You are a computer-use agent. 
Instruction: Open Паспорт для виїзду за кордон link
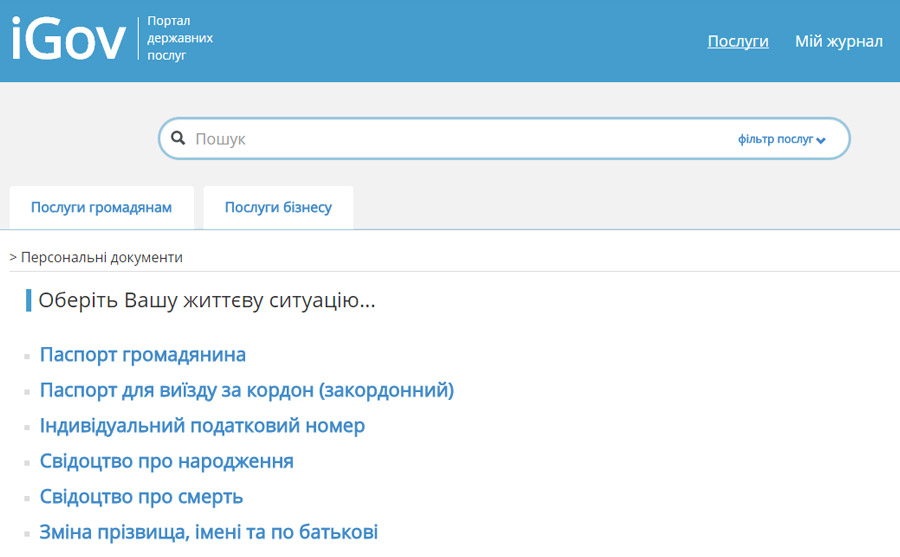(x=246, y=390)
